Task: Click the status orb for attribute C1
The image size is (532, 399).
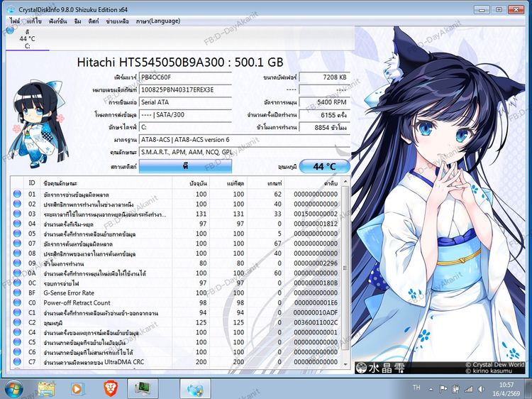Action: pos(17,312)
